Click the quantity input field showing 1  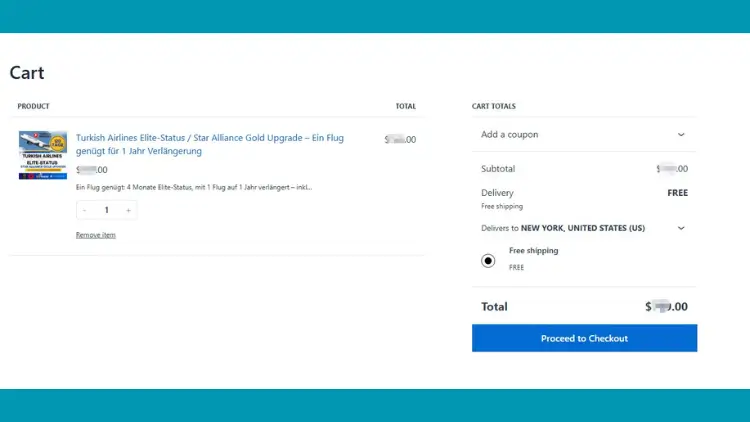[106, 210]
